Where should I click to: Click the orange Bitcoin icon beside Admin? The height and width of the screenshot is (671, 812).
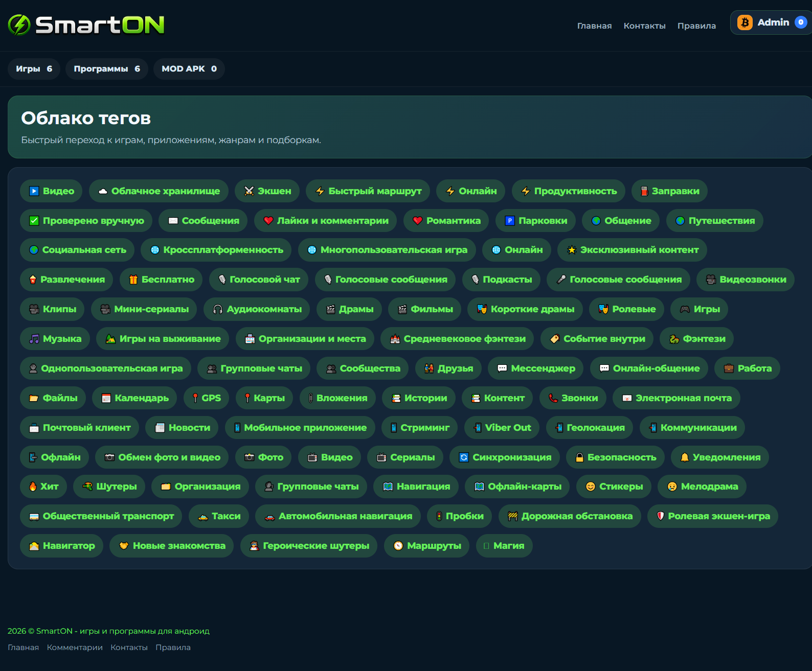(745, 22)
